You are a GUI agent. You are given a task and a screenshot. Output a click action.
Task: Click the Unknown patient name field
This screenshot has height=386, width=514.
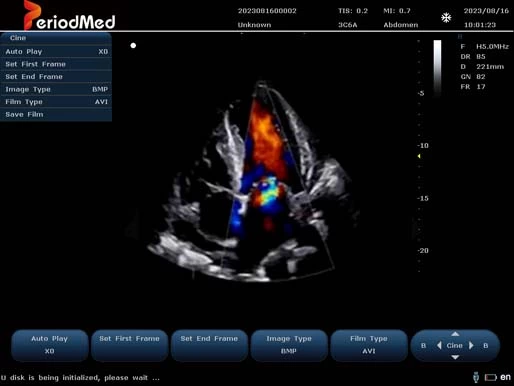tap(254, 25)
